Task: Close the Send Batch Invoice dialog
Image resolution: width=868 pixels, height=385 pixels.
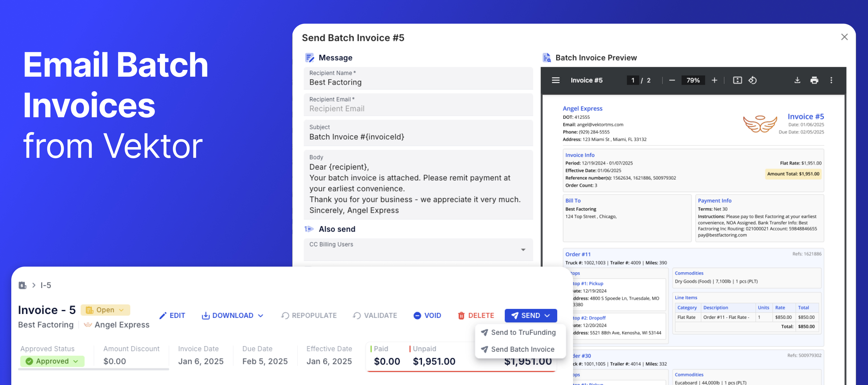Action: pos(844,37)
